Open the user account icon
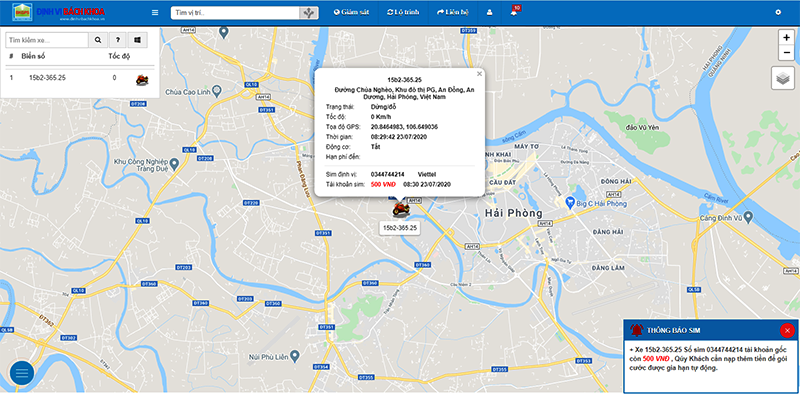Screen dimensions: 800x394 (x=489, y=12)
